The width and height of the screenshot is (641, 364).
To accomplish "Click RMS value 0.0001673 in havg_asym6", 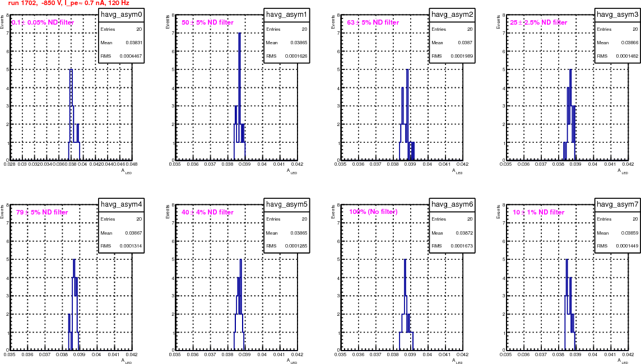I will click(462, 246).
